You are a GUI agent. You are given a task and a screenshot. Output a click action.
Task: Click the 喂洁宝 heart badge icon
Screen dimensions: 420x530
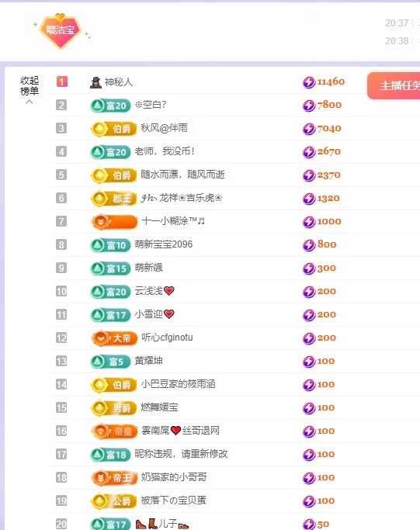click(x=61, y=31)
